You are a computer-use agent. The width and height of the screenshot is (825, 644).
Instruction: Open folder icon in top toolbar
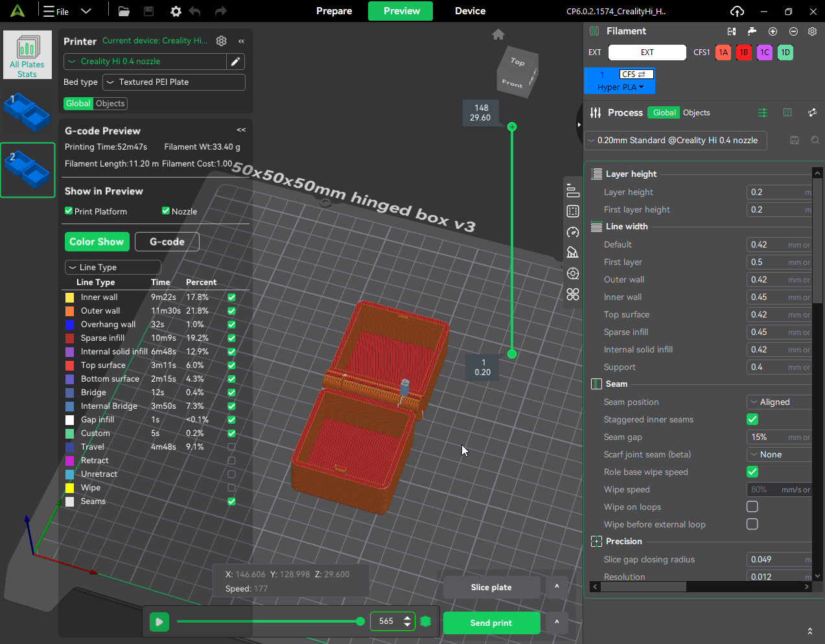[124, 11]
